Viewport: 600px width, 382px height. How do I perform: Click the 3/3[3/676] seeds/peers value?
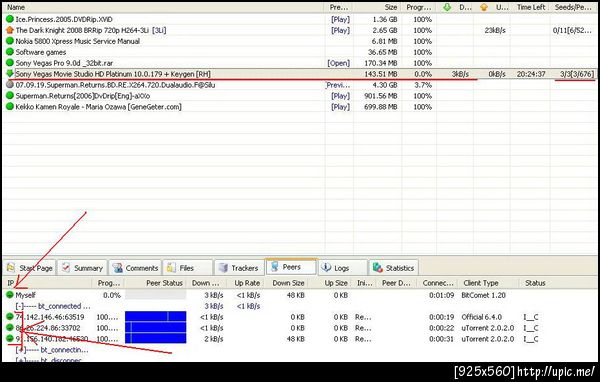[x=577, y=74]
